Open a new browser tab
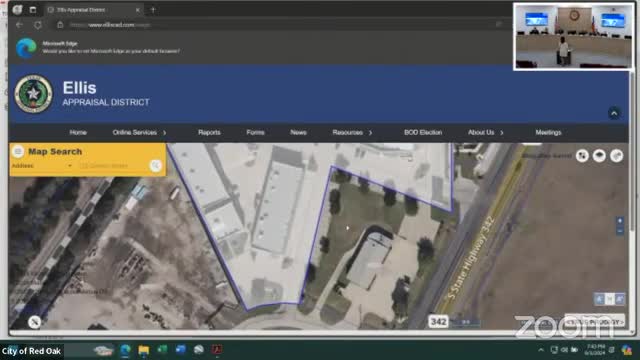Viewport: 640px width, 360px height. click(153, 9)
